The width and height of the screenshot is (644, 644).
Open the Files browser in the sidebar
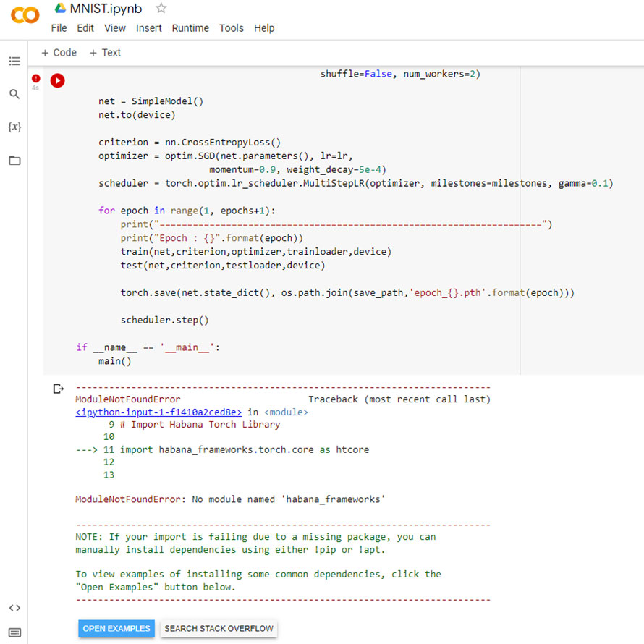point(14,160)
